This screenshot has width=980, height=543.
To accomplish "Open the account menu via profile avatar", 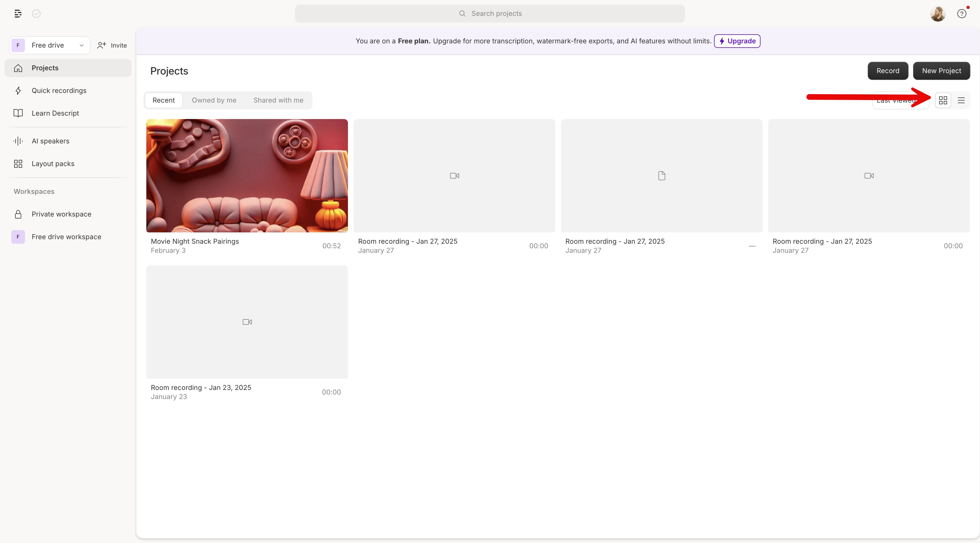I will [x=937, y=13].
